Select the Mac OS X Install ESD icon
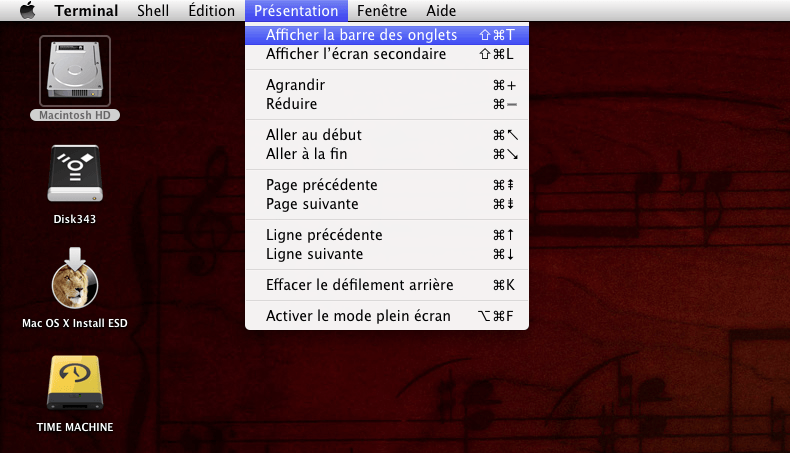The height and width of the screenshot is (453, 790). pyautogui.click(x=75, y=278)
